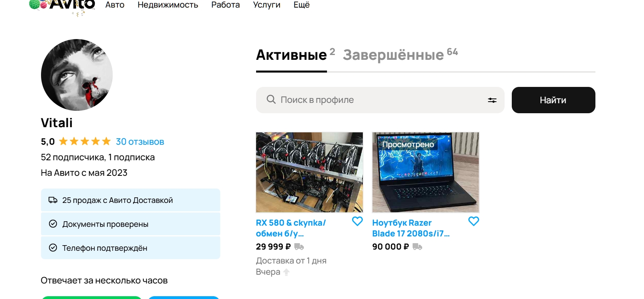
Task: Click the Найти search button
Action: [x=553, y=100]
